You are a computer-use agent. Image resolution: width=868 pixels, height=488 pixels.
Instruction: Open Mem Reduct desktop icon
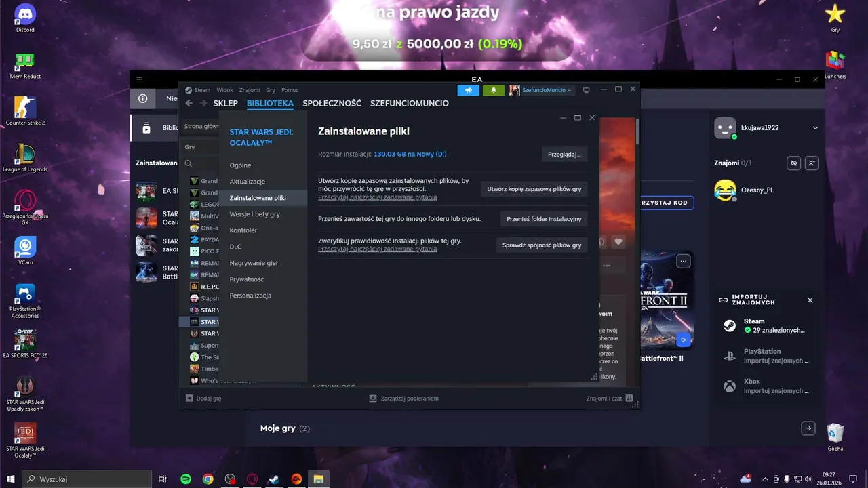click(25, 66)
